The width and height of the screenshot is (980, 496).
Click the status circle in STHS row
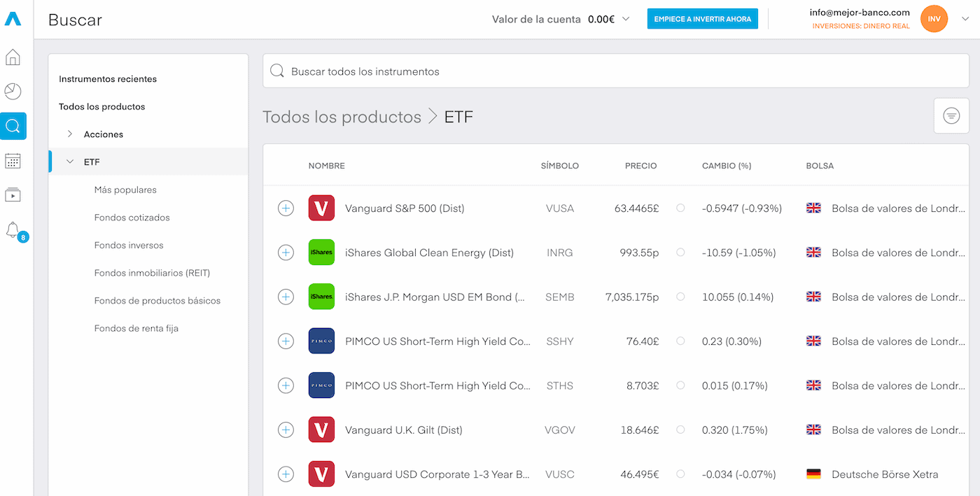[x=680, y=385]
